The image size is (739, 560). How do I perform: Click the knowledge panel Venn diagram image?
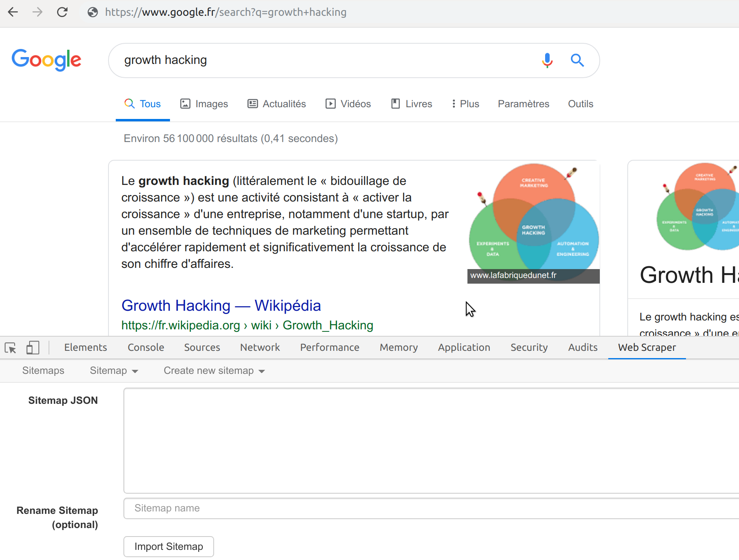(698, 206)
